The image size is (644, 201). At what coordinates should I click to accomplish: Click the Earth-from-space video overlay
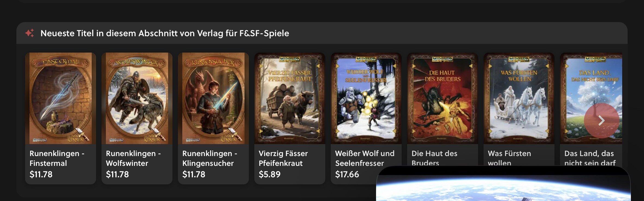(x=503, y=183)
